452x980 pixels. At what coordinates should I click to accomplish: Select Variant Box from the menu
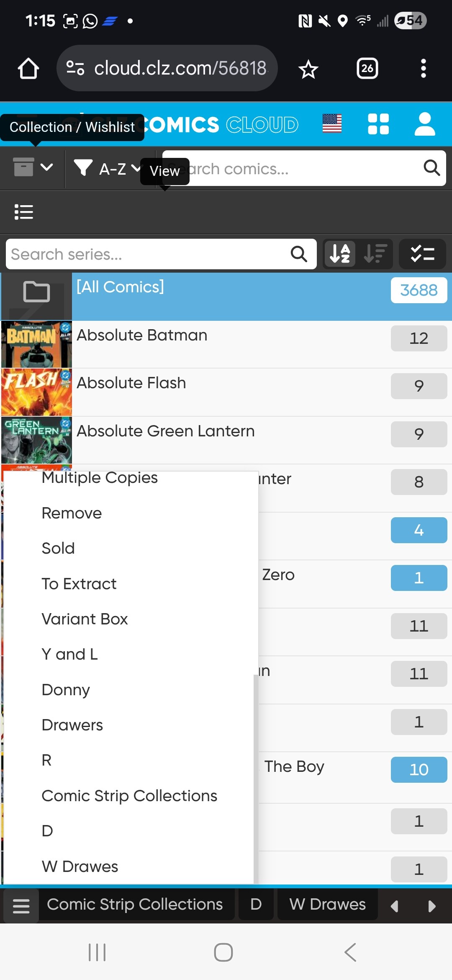click(85, 619)
